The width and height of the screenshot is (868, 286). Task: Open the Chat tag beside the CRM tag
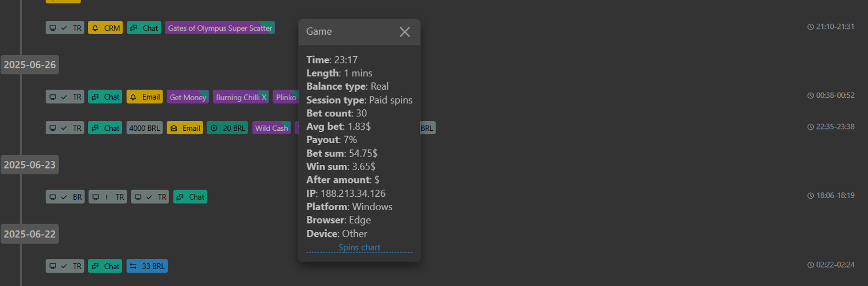tap(144, 28)
